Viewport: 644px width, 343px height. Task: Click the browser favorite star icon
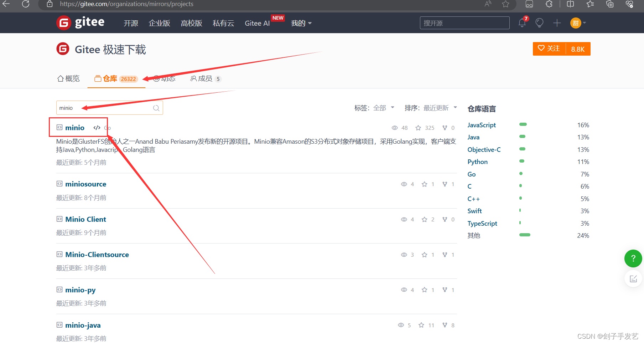[x=505, y=4]
